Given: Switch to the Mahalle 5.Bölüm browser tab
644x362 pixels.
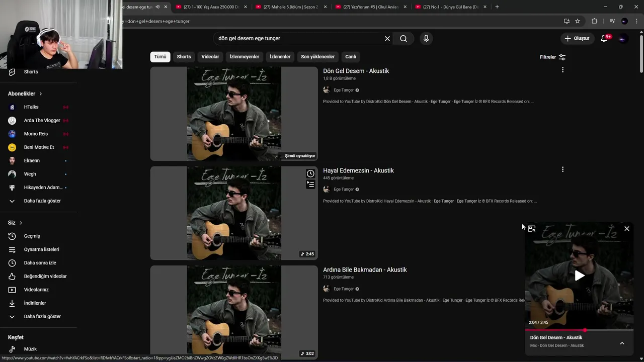Looking at the screenshot, I should (291, 7).
